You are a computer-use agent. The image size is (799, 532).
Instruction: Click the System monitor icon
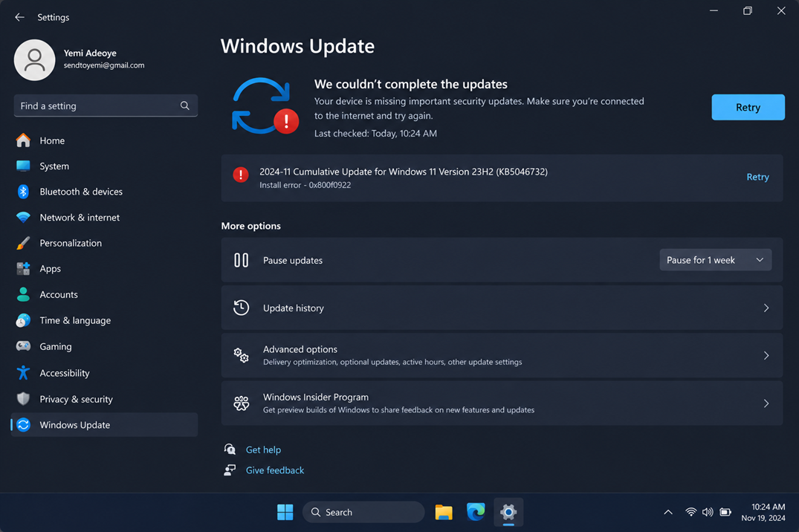24,166
